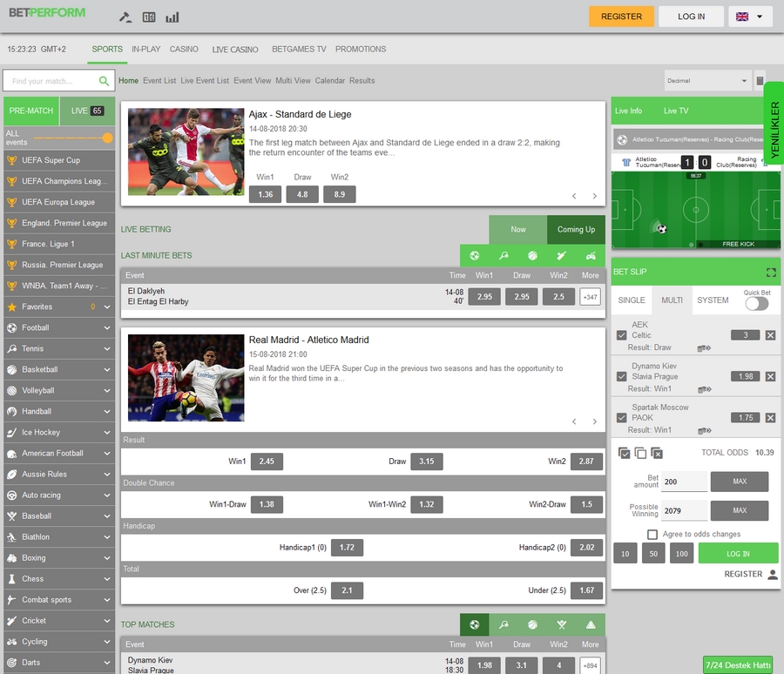Open the Decimal odds format dropdown
This screenshot has width=784, height=674.
(x=707, y=80)
